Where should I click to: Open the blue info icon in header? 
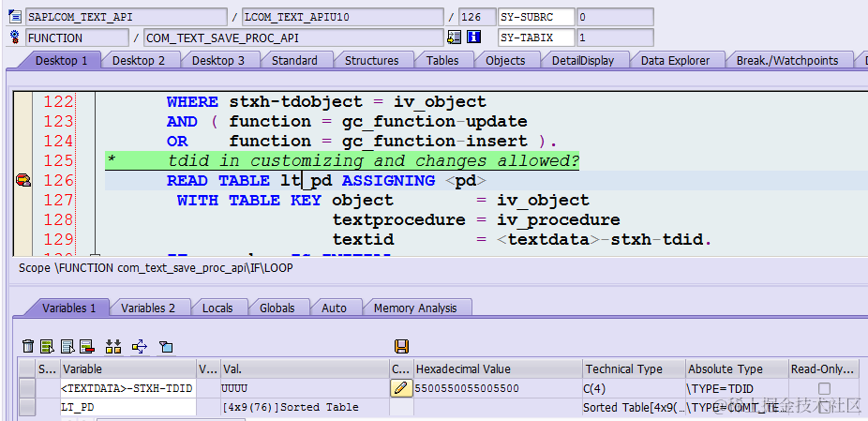tap(474, 38)
